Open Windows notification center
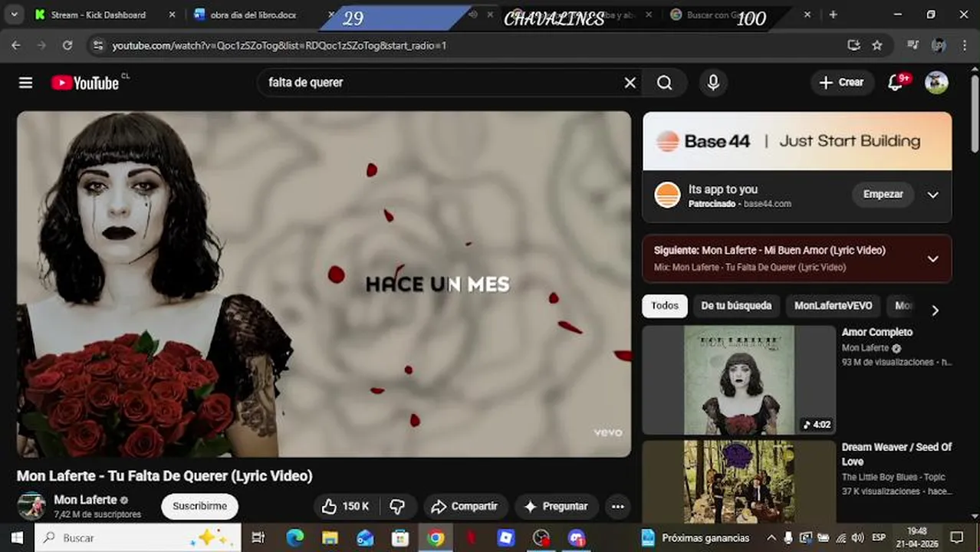The image size is (980, 552). coord(956,538)
